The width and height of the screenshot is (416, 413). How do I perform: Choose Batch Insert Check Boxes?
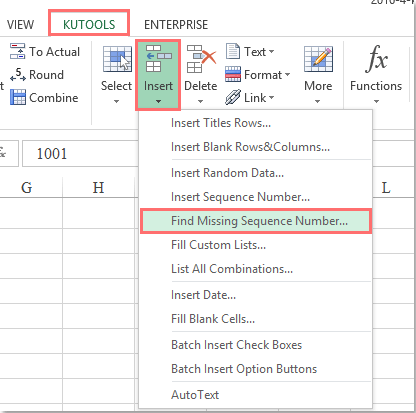click(255, 345)
